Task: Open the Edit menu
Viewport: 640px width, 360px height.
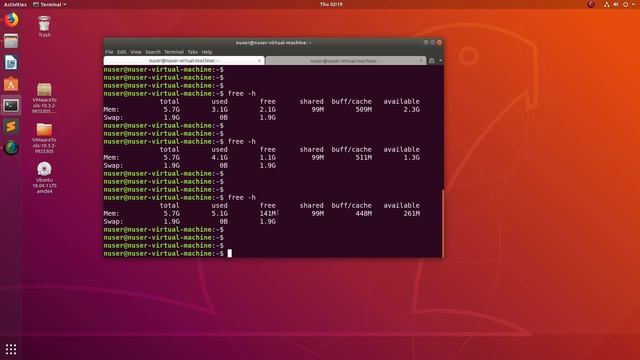Action: click(122, 52)
